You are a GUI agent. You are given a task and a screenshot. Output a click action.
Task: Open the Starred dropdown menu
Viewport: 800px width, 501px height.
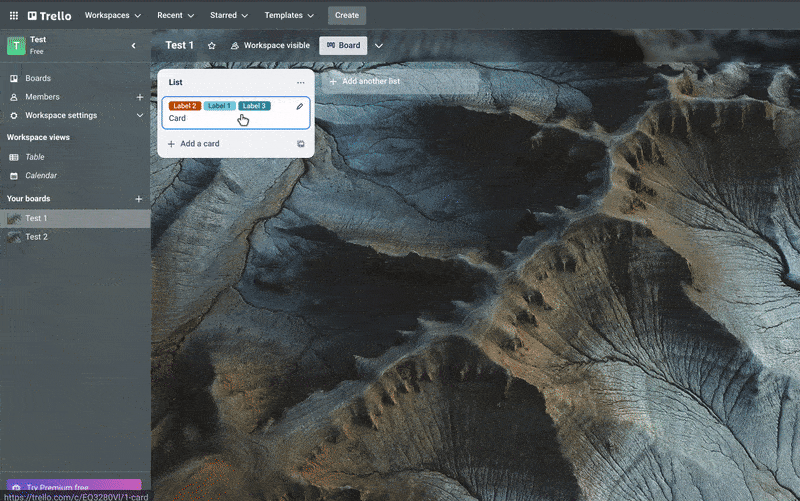tap(229, 15)
